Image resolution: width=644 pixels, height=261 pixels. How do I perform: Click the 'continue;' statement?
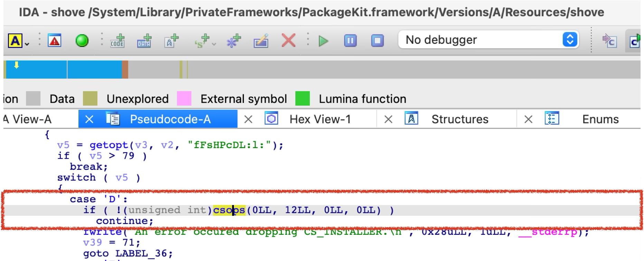click(124, 221)
